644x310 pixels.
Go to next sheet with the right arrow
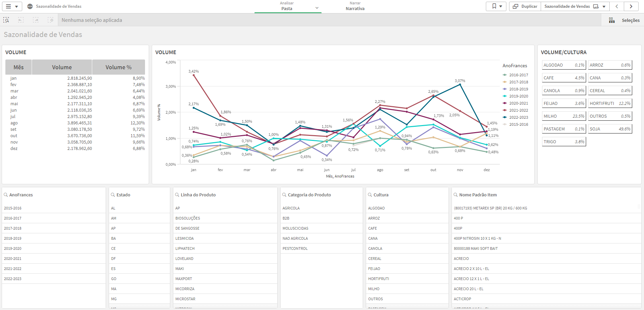pos(632,6)
